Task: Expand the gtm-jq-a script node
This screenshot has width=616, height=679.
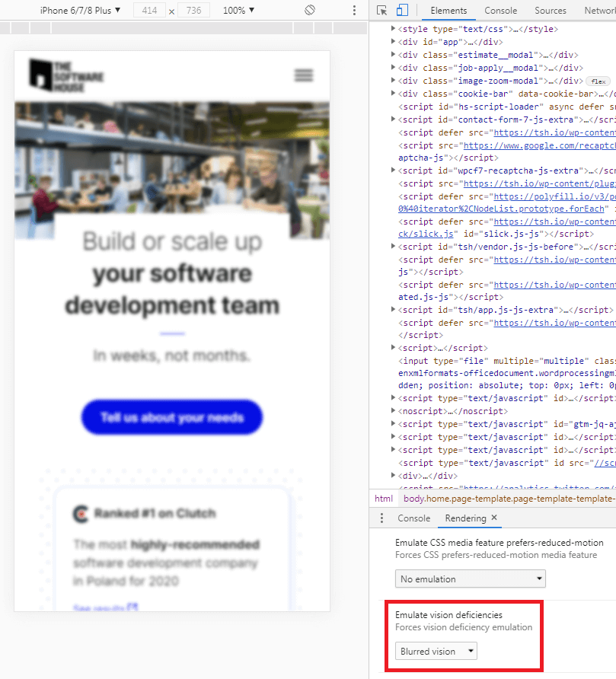Action: click(x=393, y=423)
